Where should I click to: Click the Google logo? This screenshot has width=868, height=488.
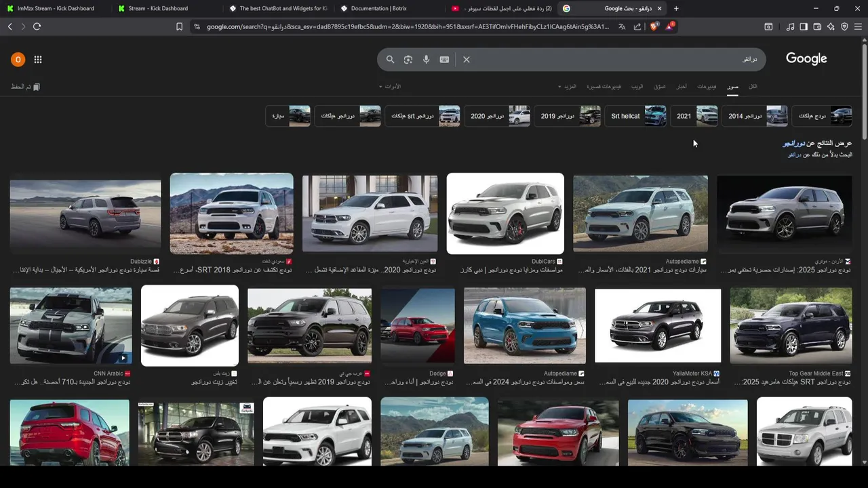point(806,59)
